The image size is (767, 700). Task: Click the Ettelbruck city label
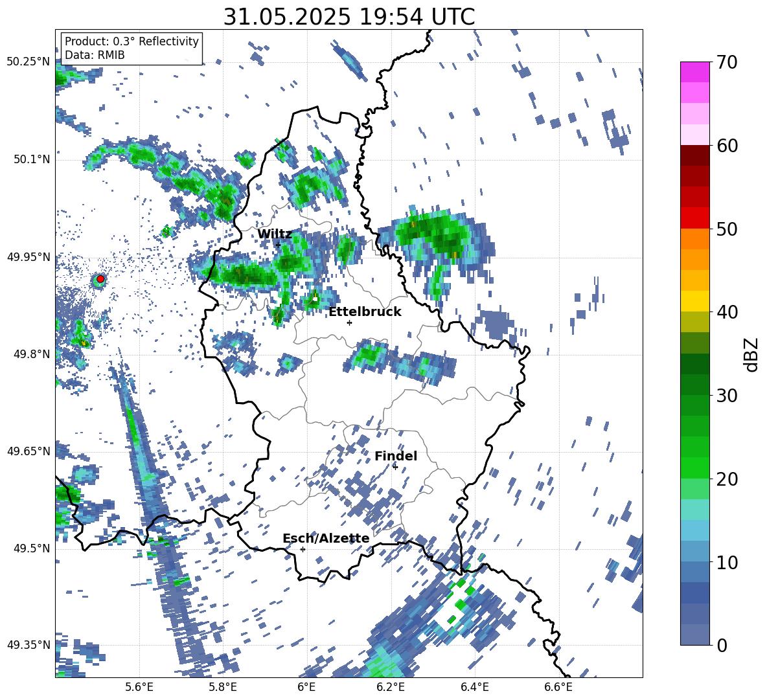[x=365, y=312]
